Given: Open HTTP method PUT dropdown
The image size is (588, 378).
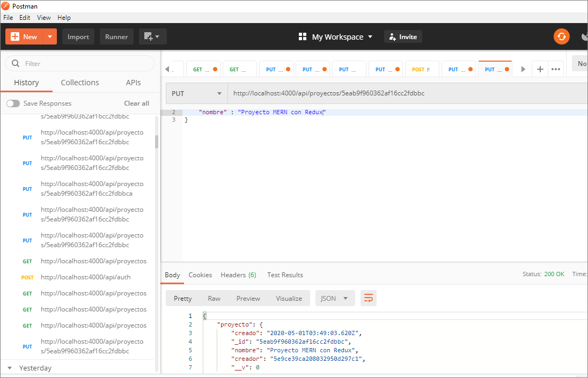Looking at the screenshot, I should 196,93.
